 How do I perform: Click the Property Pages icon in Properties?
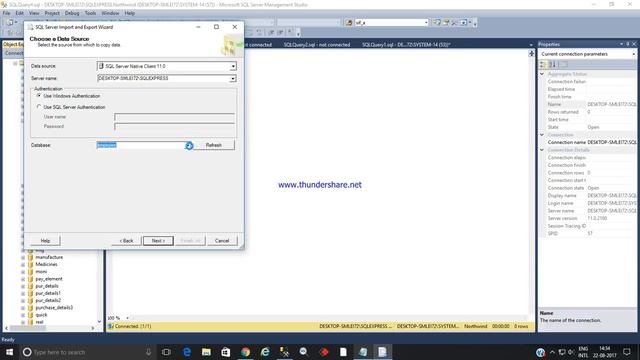tap(564, 64)
